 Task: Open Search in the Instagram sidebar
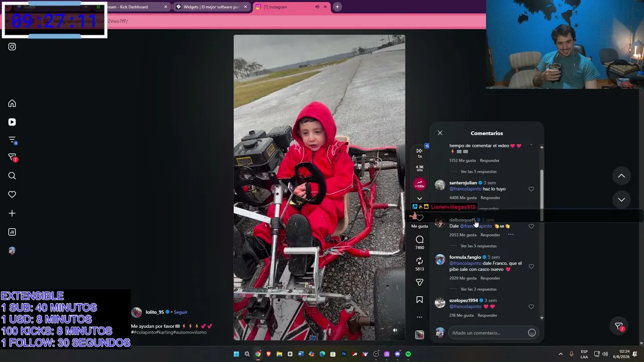click(12, 176)
